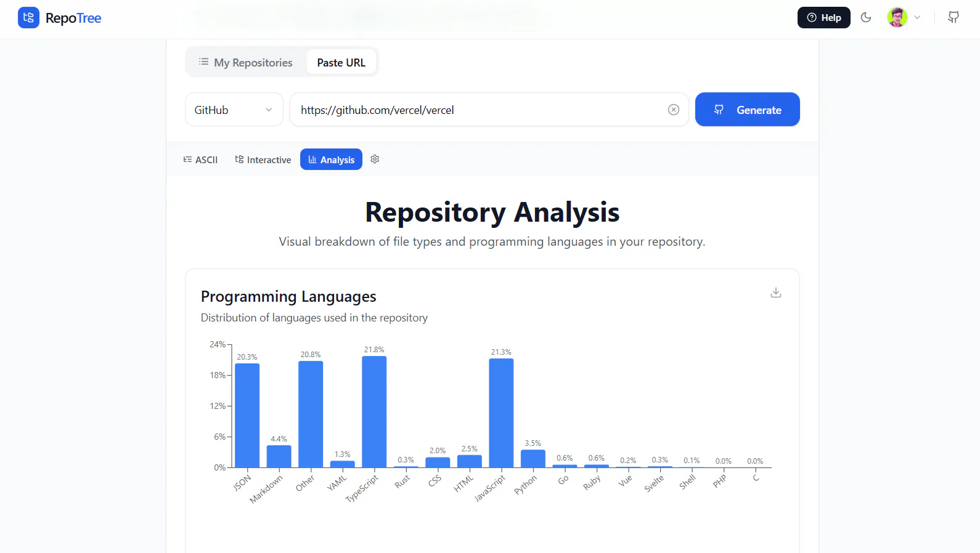Select the Paste URL tab
The height and width of the screenshot is (553, 980).
(341, 62)
